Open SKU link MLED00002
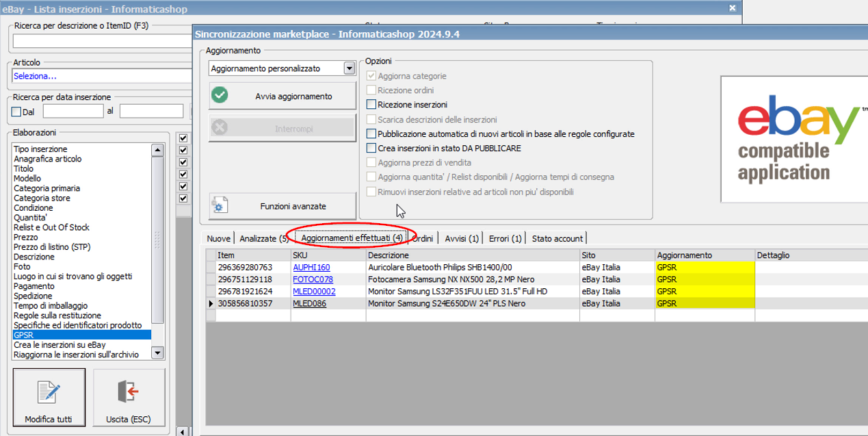 (314, 292)
